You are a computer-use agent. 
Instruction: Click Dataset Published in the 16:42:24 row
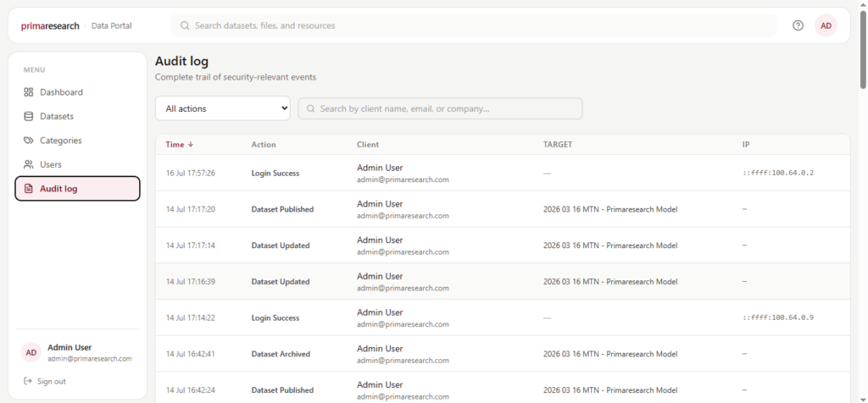pyautogui.click(x=282, y=389)
